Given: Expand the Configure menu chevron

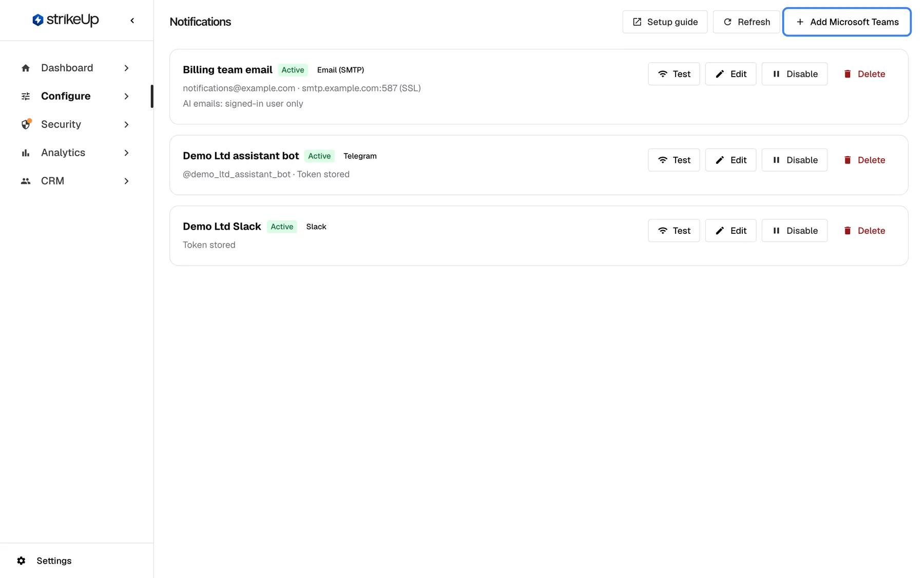Looking at the screenshot, I should 126,96.
